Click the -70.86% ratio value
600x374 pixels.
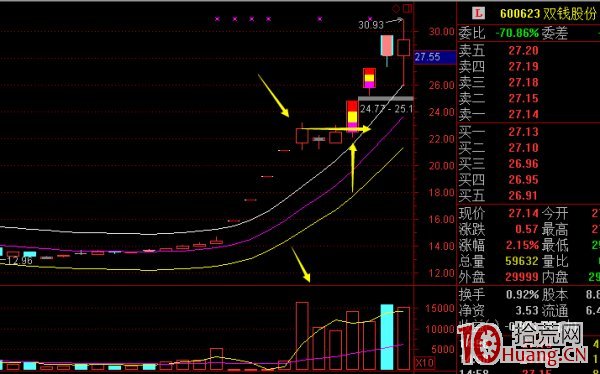(x=517, y=34)
